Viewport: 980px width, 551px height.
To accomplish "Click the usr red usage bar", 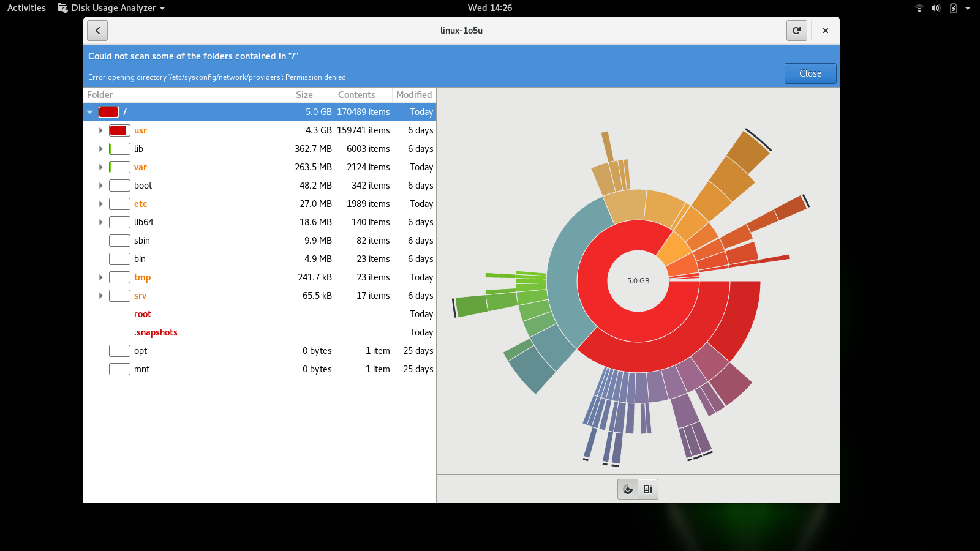I will [119, 130].
